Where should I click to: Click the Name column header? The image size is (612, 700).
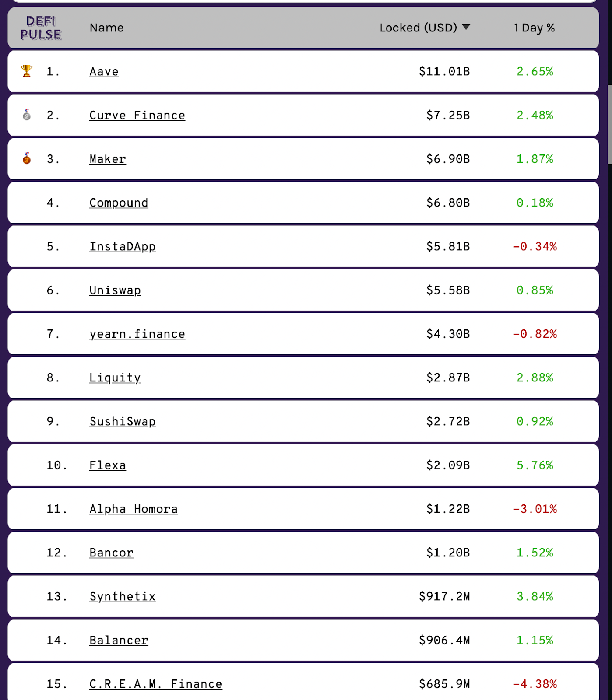[107, 28]
